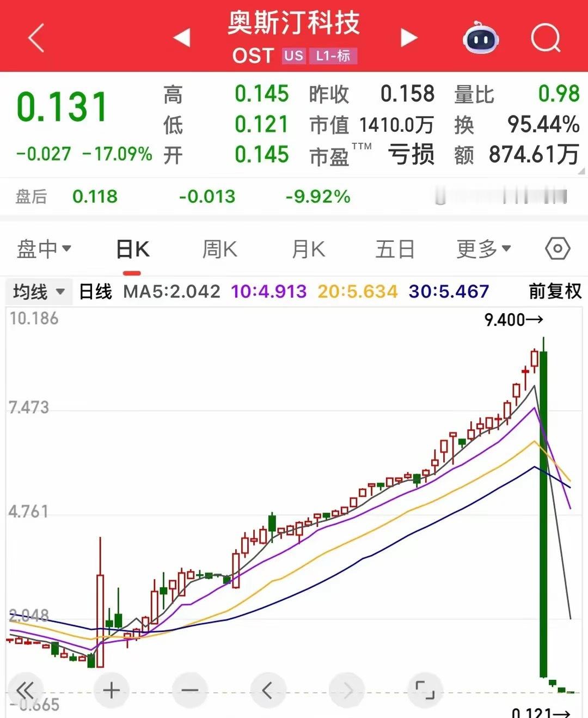588x718 pixels.
Task: Tap the blurred after-hours mini chart
Action: (501, 196)
